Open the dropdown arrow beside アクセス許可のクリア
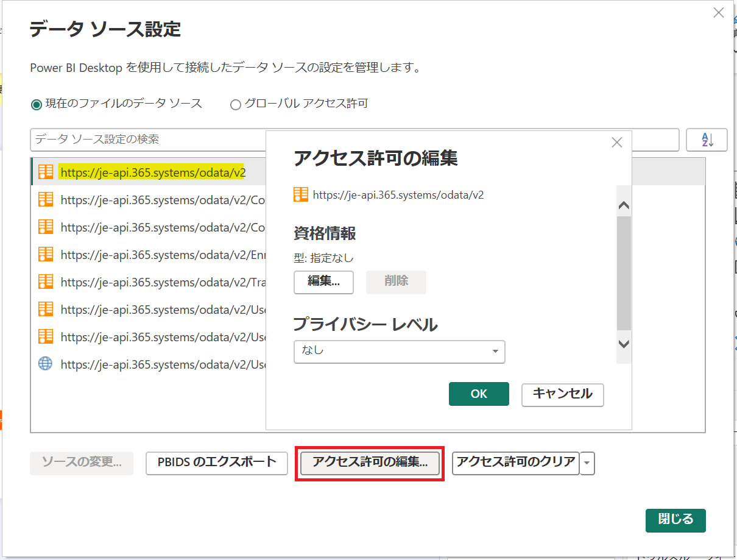Screen dimensions: 737x560 click(x=587, y=463)
